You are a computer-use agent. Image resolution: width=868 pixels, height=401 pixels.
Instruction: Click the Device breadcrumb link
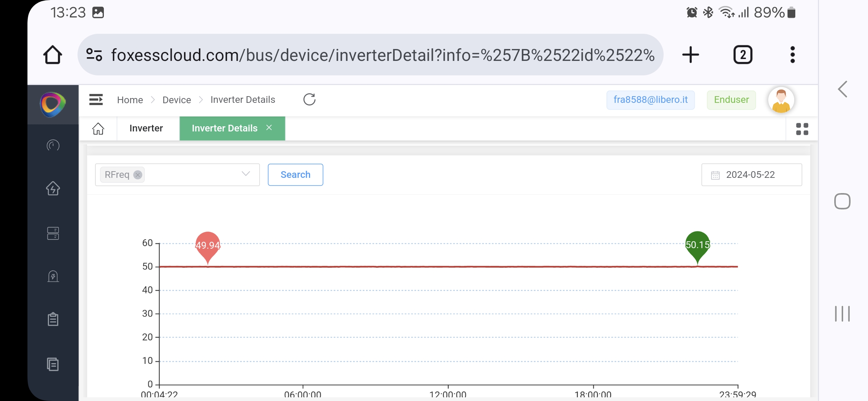pyautogui.click(x=177, y=100)
